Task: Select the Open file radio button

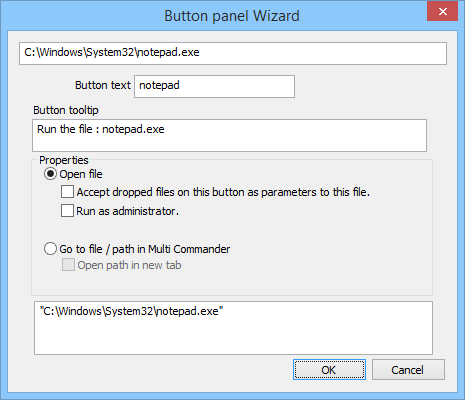Action: tap(50, 174)
